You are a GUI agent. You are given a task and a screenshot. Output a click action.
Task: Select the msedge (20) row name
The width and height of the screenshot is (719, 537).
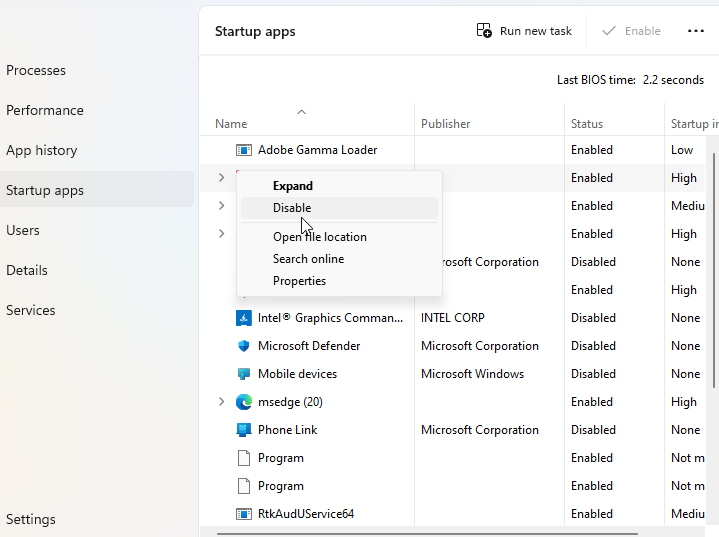290,402
